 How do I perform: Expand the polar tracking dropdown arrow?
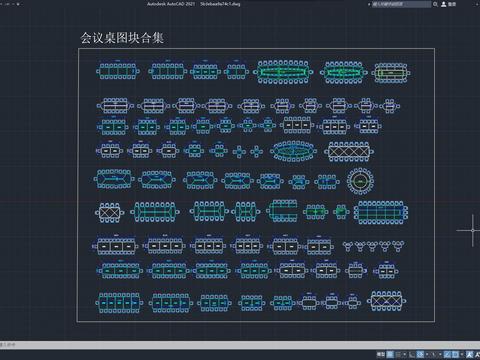(x=427, y=354)
